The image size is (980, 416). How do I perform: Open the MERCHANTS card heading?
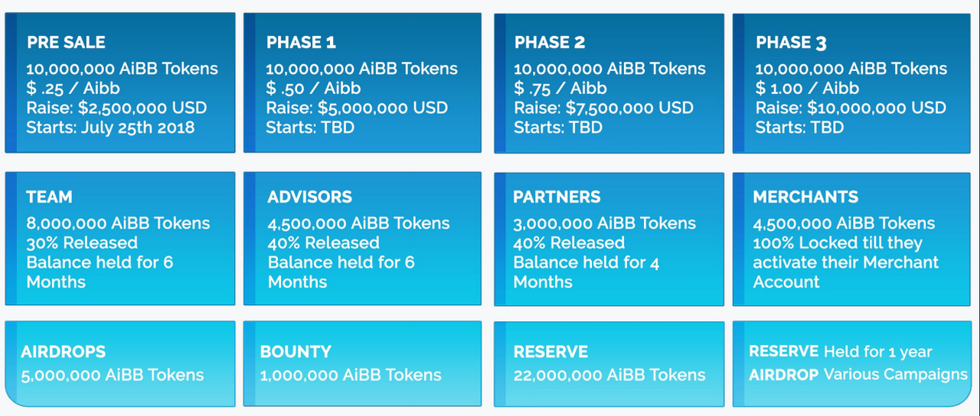click(805, 197)
